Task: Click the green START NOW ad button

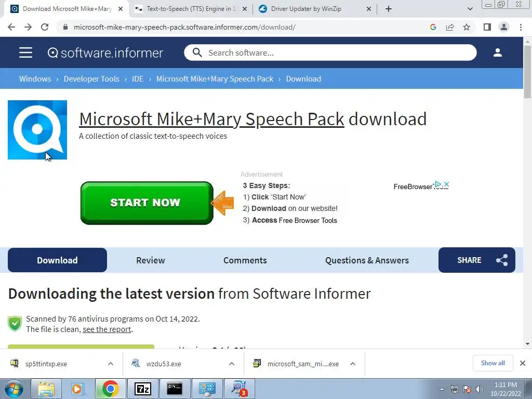Action: coord(147,203)
